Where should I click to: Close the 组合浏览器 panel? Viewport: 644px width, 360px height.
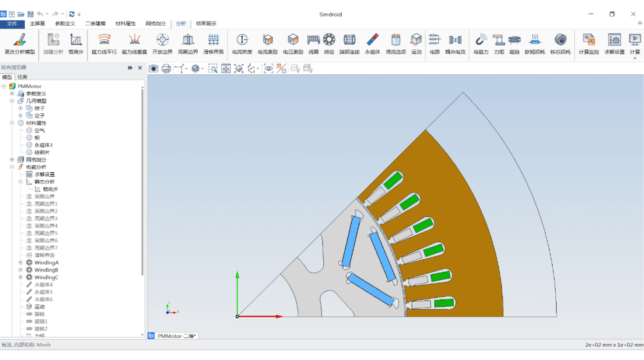coord(140,68)
